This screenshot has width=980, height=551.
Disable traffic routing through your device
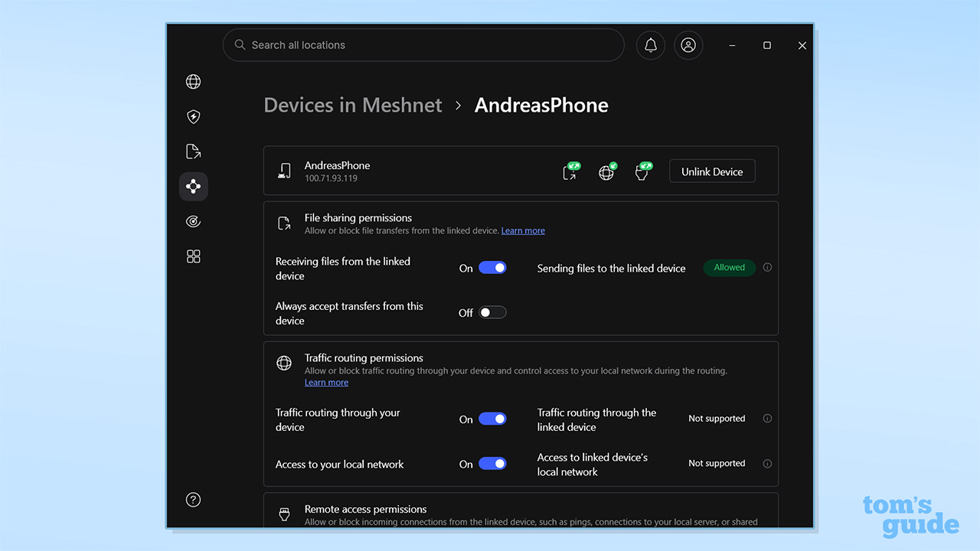click(492, 419)
